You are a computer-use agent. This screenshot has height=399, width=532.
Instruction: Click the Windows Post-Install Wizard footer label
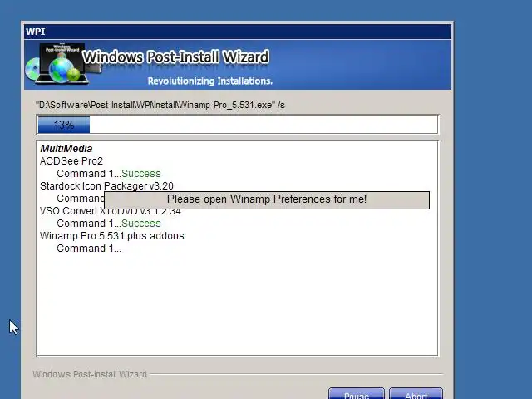coord(90,374)
